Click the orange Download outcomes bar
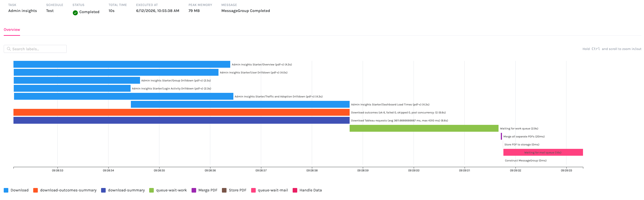Image resolution: width=644 pixels, height=200 pixels. (182, 112)
